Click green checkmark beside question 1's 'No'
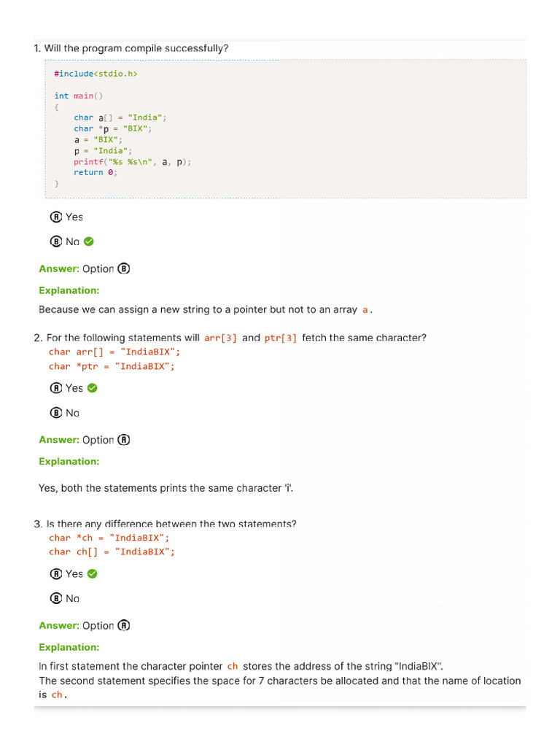560x747 pixels. (x=89, y=241)
